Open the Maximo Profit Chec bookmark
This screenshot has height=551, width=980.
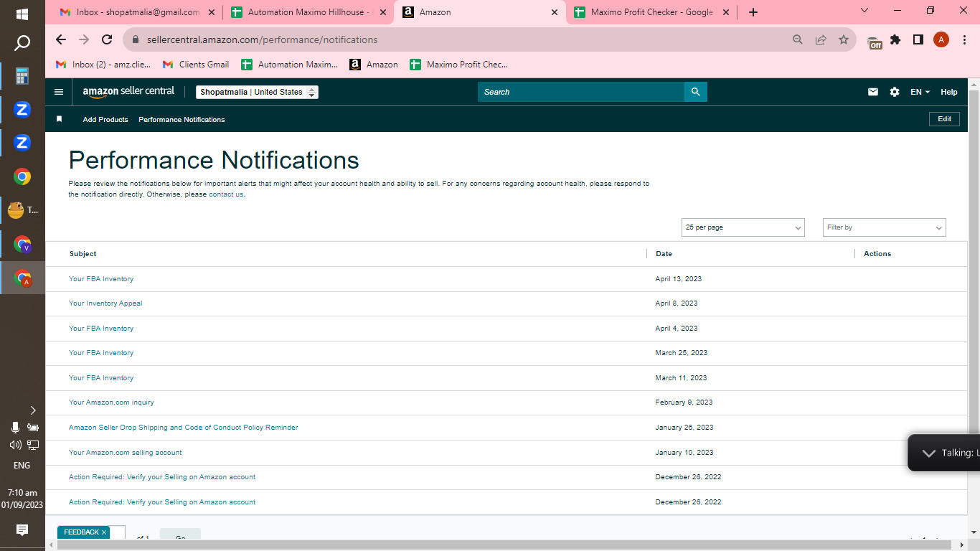click(459, 65)
